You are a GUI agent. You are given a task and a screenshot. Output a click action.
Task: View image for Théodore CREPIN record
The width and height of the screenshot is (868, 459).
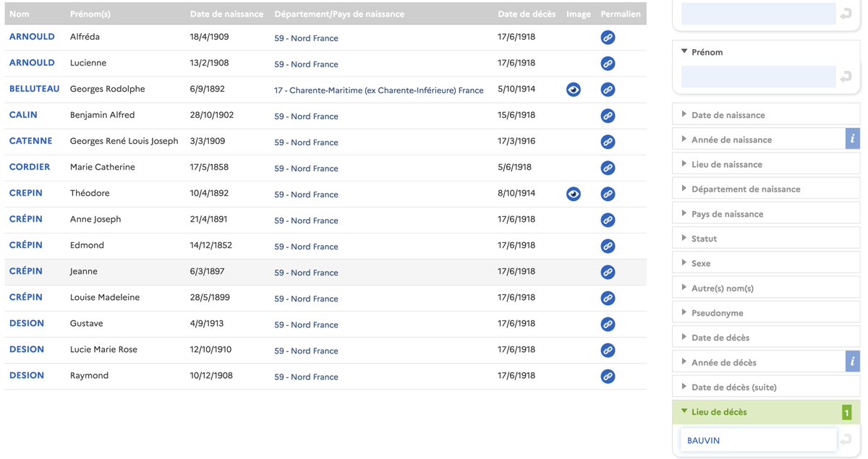574,194
